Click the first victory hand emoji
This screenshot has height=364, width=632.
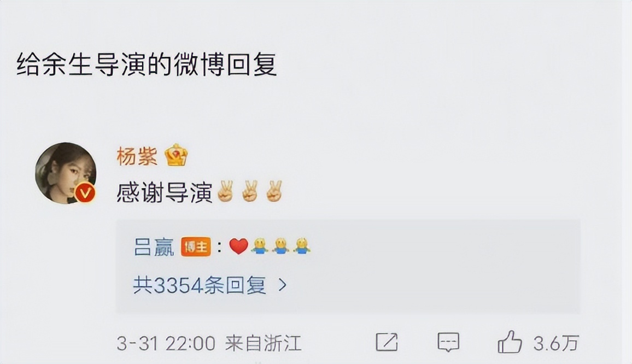(225, 191)
